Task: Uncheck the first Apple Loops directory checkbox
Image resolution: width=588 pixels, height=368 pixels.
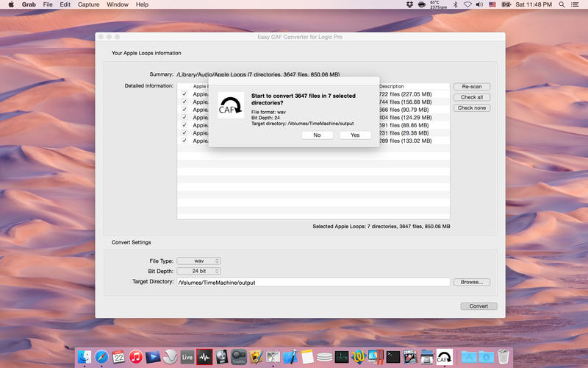Action: (184, 94)
